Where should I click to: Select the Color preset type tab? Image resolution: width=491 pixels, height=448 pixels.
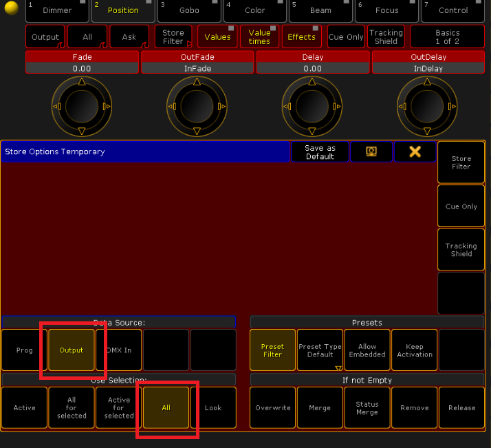pyautogui.click(x=254, y=10)
